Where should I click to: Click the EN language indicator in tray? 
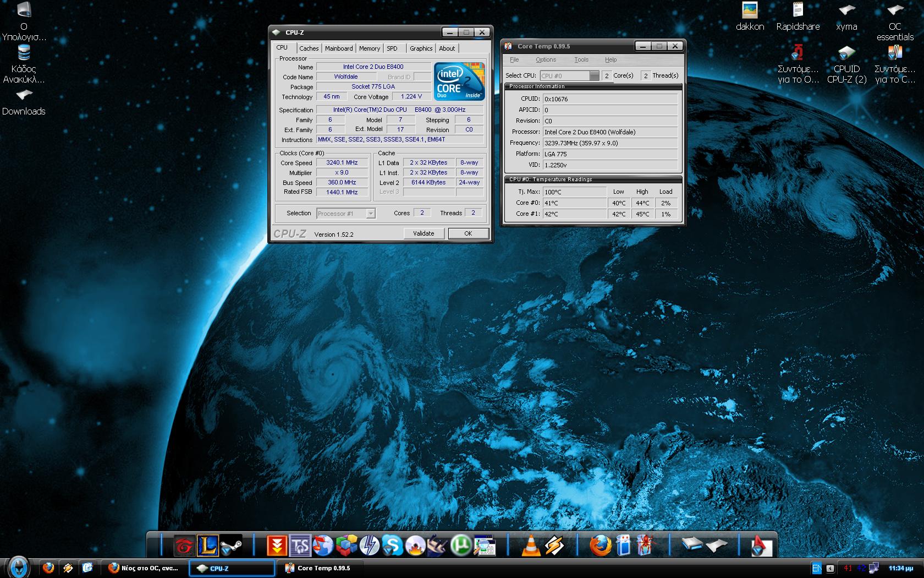816,568
